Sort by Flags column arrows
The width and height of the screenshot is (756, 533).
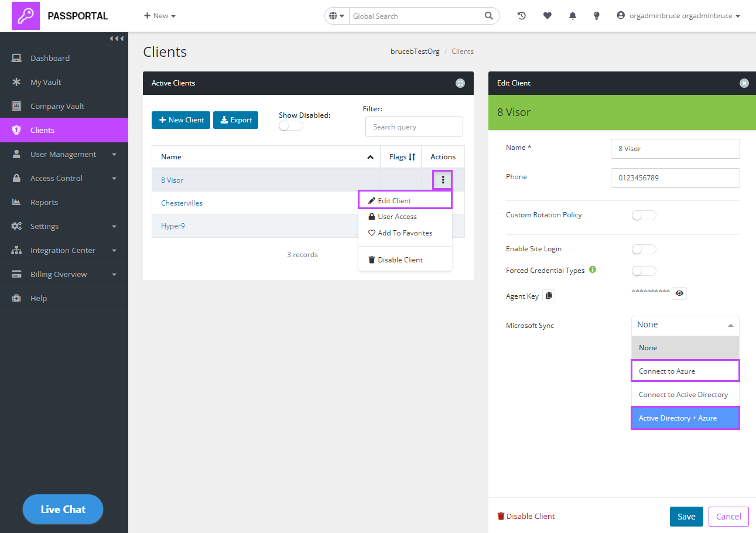point(412,157)
